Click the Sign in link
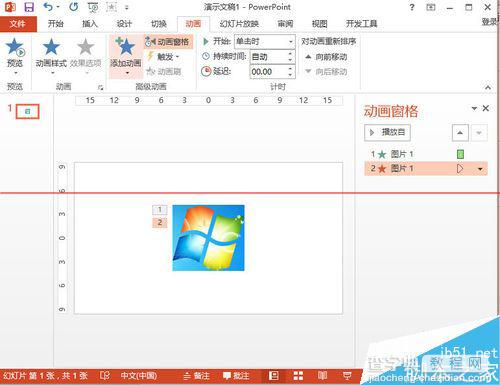The width and height of the screenshot is (500, 385). pos(490,22)
